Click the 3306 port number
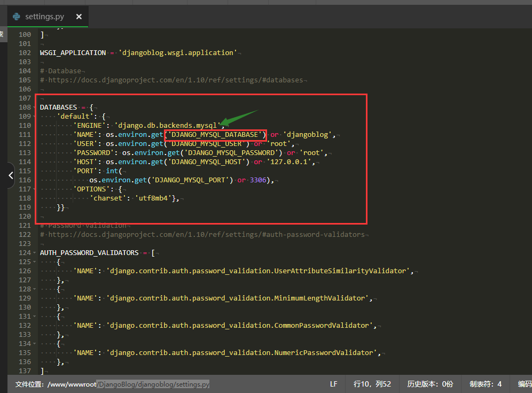The width and height of the screenshot is (532, 393). tap(258, 180)
